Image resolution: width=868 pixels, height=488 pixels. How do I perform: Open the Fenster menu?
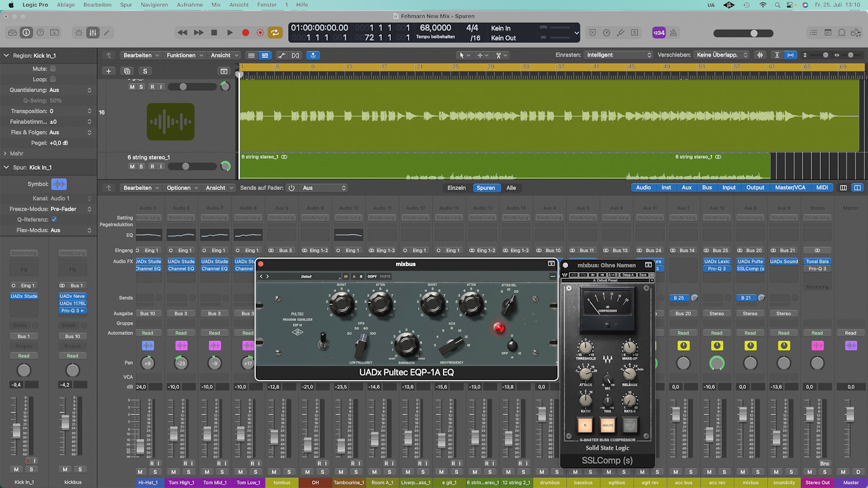point(267,4)
